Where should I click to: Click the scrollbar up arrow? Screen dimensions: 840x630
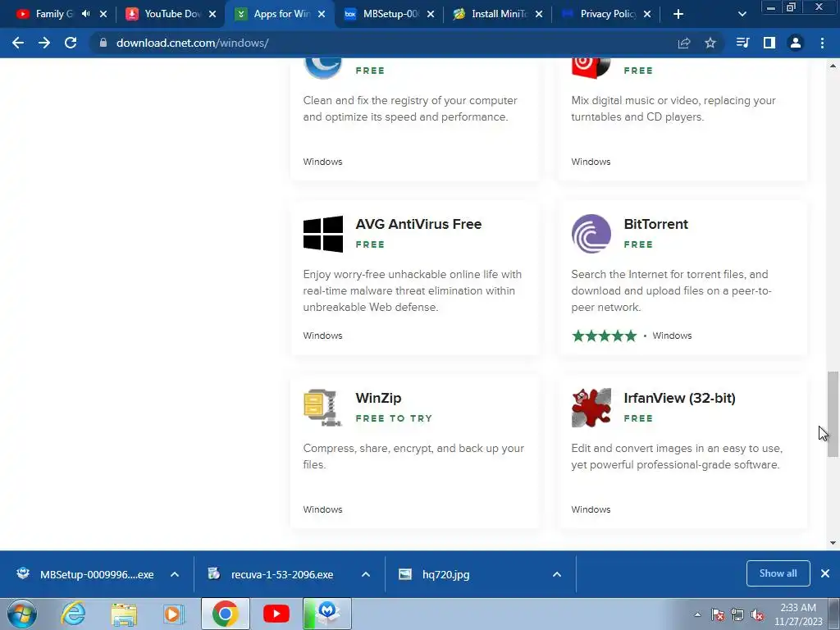click(x=833, y=66)
